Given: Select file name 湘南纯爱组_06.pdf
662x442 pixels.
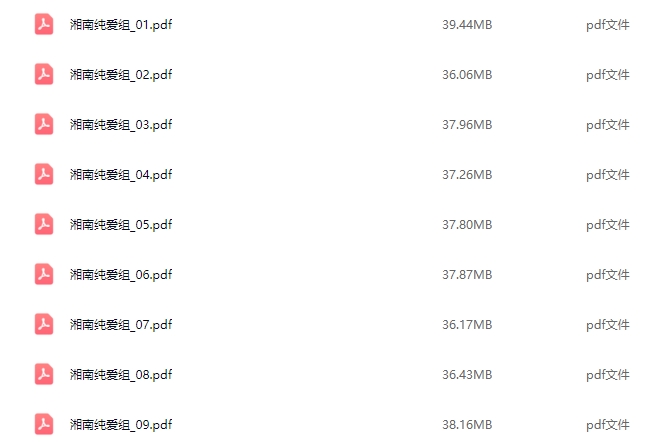Looking at the screenshot, I should [121, 275].
